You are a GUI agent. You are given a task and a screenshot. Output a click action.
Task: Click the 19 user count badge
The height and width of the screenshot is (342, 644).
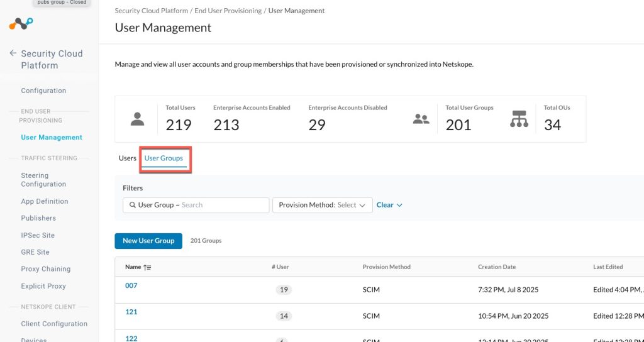pos(284,290)
